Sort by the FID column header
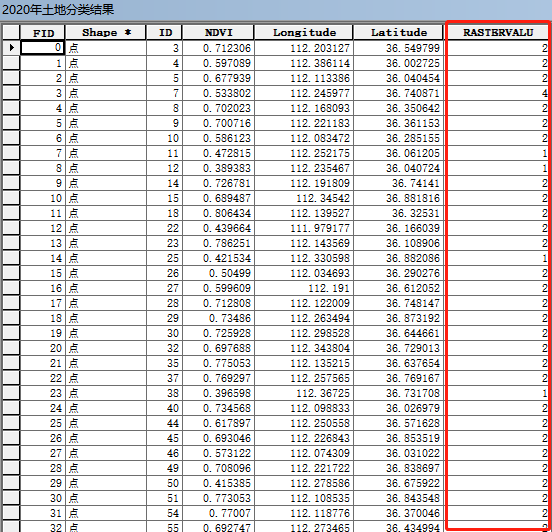The image size is (552, 532). click(x=43, y=33)
